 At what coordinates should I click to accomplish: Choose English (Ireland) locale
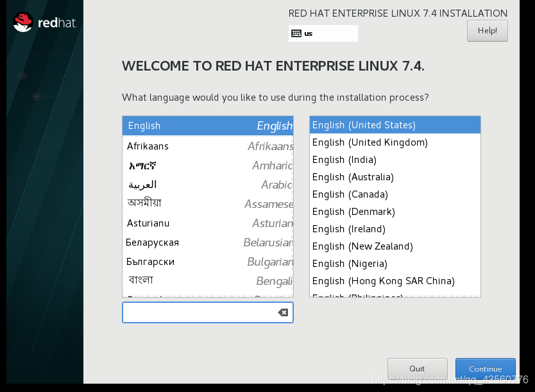click(395, 229)
